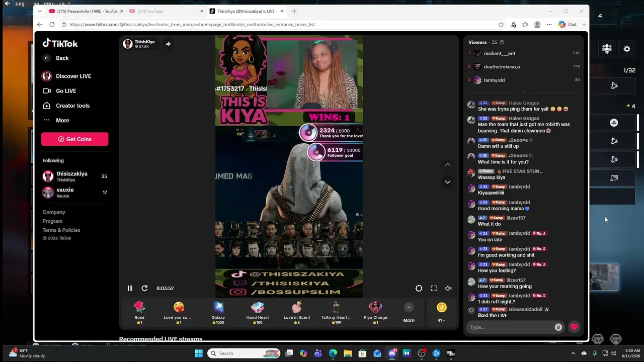Image resolution: width=644 pixels, height=362 pixels.
Task: Reload the live stream player
Action: pyautogui.click(x=144, y=288)
